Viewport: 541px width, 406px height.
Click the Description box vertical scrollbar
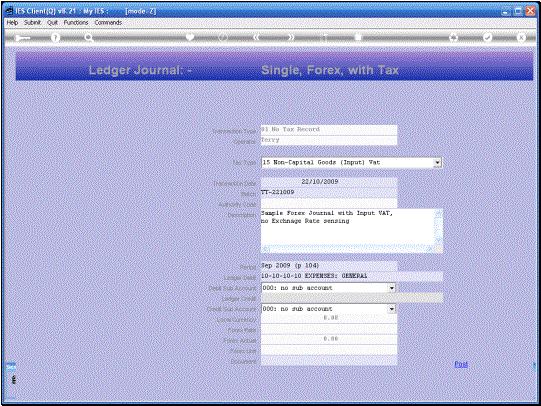pos(439,227)
